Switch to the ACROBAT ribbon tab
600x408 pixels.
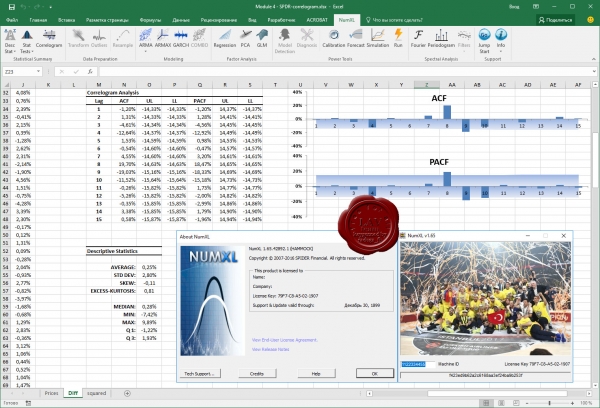tap(317, 20)
